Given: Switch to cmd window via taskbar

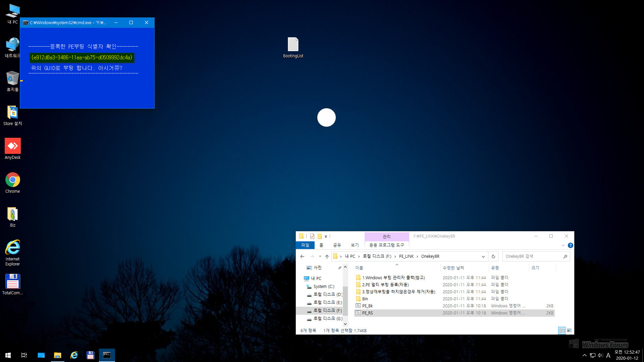Looking at the screenshot, I should [x=107, y=355].
